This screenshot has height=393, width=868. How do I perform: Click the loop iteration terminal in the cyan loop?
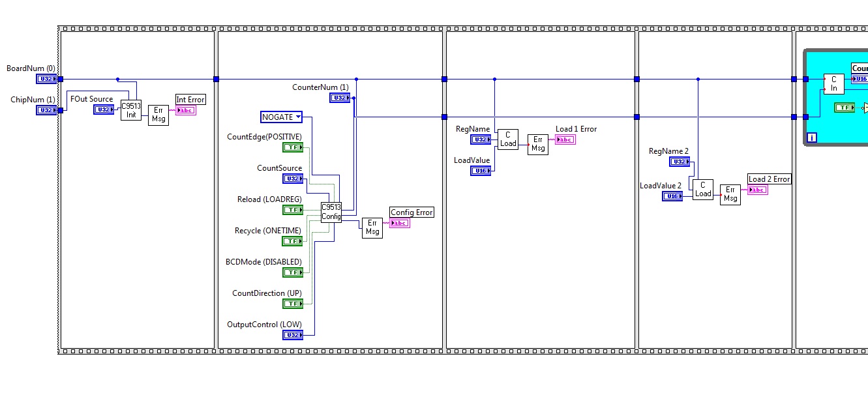pos(812,138)
